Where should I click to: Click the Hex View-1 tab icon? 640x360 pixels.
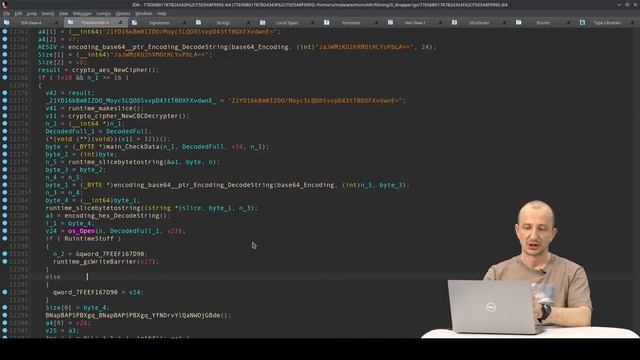391,22
